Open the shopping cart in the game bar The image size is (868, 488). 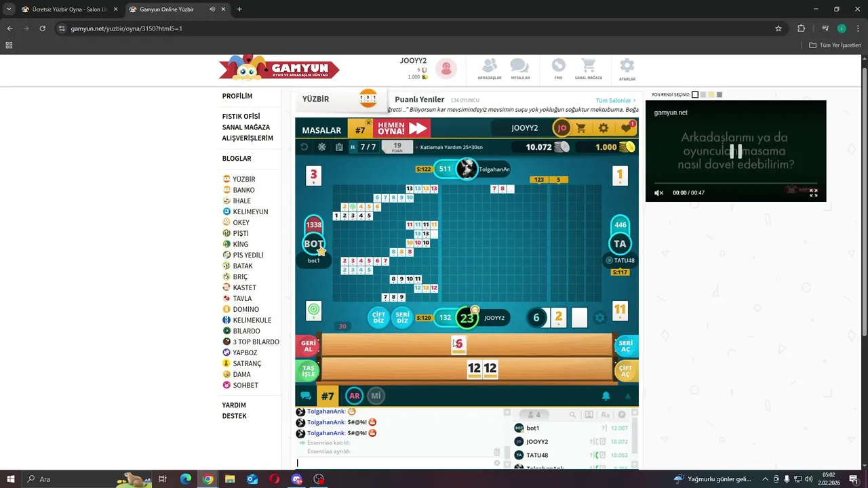(x=581, y=128)
